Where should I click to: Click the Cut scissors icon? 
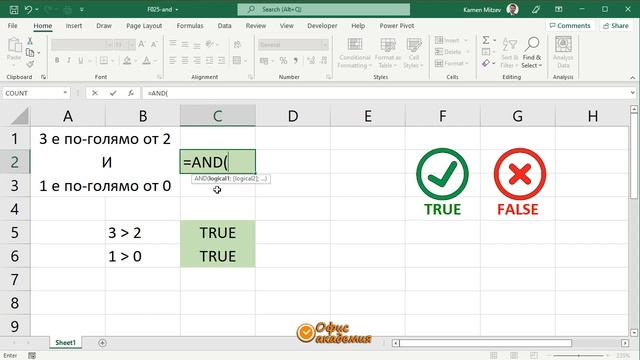[x=30, y=41]
